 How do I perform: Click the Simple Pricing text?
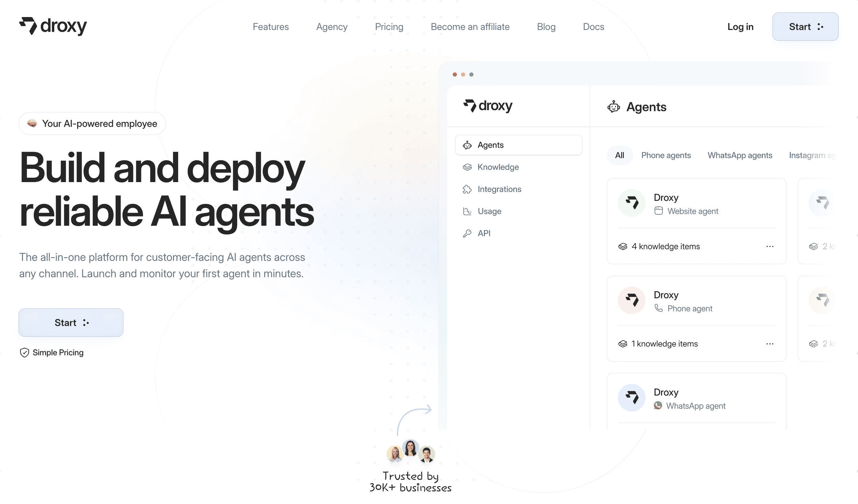point(58,353)
